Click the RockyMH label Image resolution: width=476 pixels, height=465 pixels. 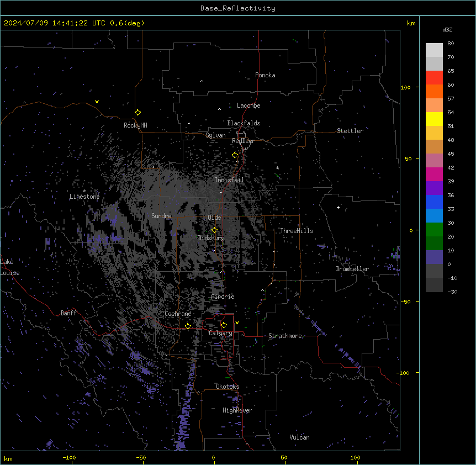[x=135, y=125]
